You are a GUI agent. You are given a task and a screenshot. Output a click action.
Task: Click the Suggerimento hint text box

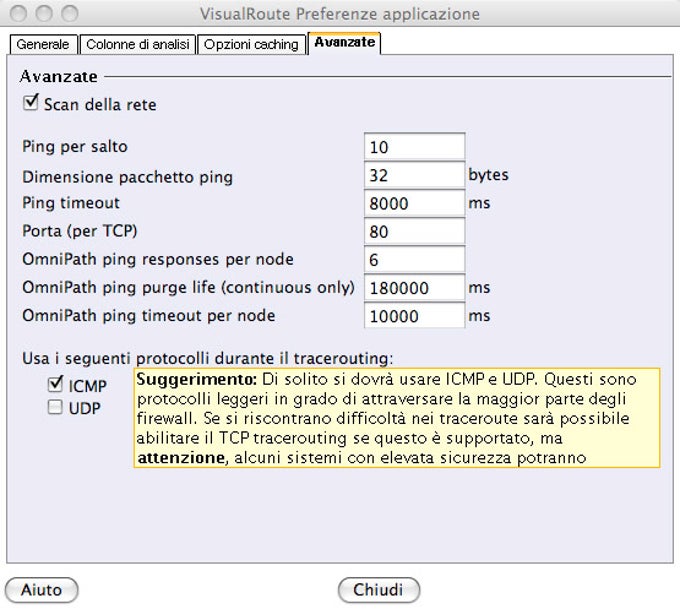point(397,418)
